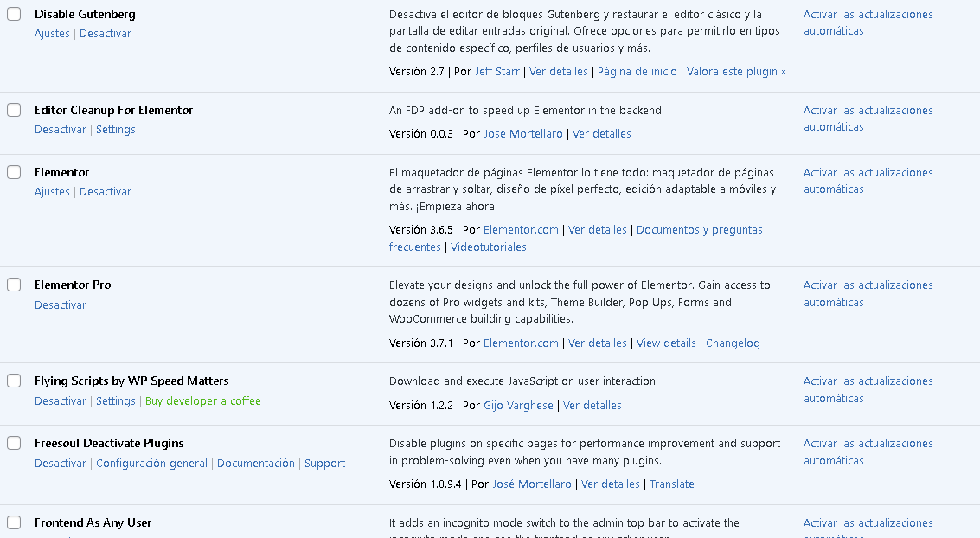Viewport: 980px width, 538px height.
Task: Click Translate link for Freesoul plugin
Action: point(672,484)
